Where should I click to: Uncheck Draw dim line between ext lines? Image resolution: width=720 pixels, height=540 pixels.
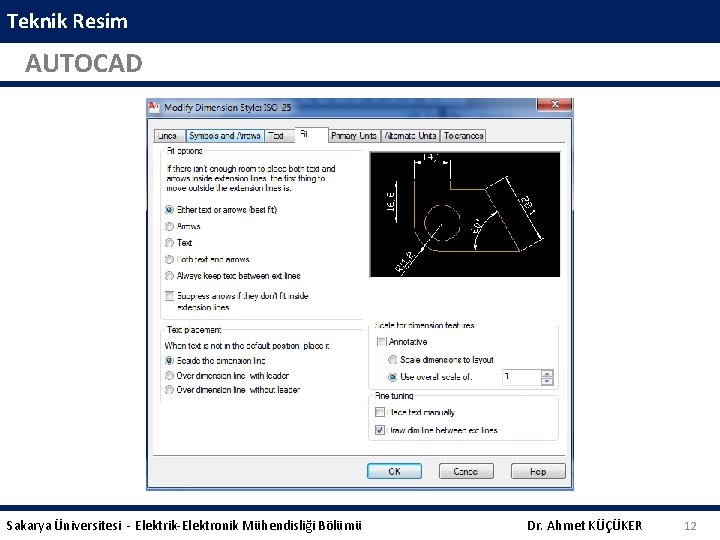point(380,430)
